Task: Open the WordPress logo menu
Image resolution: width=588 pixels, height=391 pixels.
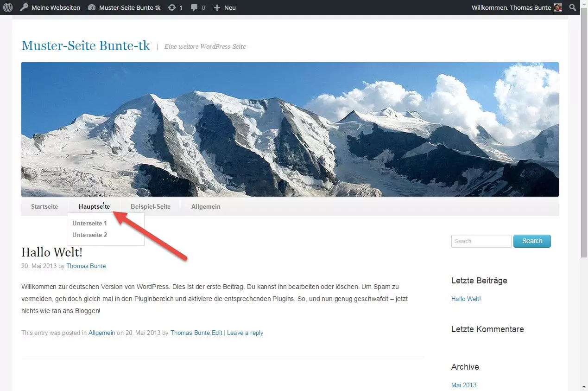Action: coord(8,7)
